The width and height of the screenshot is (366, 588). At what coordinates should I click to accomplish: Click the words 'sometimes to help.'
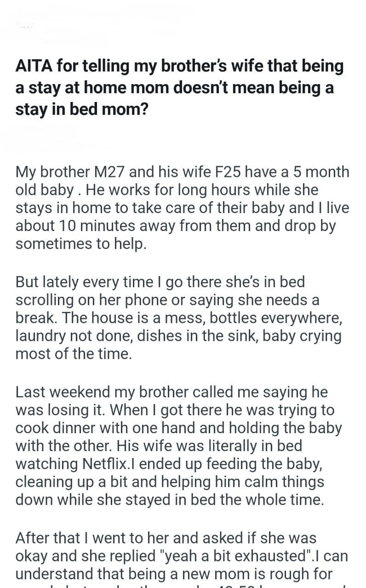[x=81, y=243]
